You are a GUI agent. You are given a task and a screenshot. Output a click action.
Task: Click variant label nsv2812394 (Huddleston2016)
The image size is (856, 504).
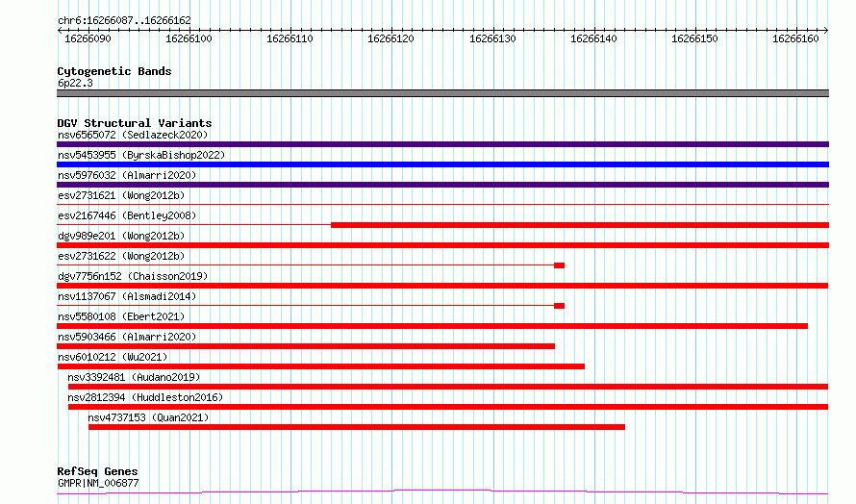point(145,397)
